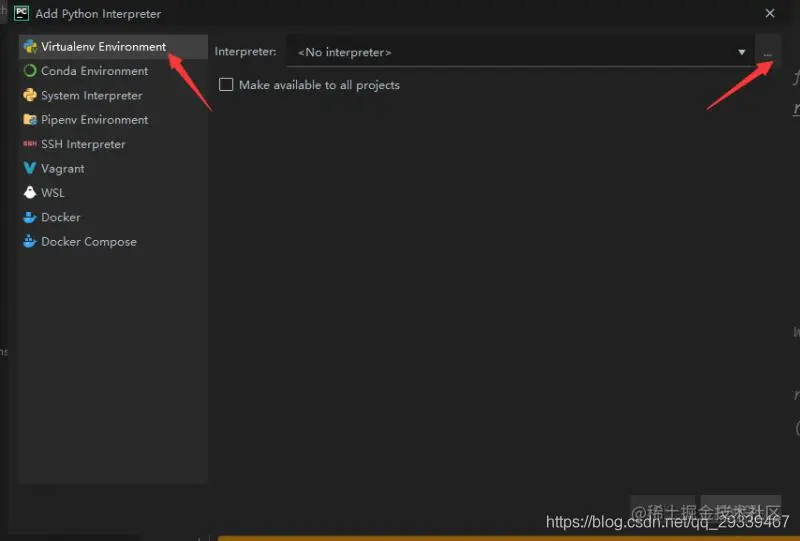Screen dimensions: 800x541
Task: Enable Make available to all projects
Action: click(x=226, y=85)
